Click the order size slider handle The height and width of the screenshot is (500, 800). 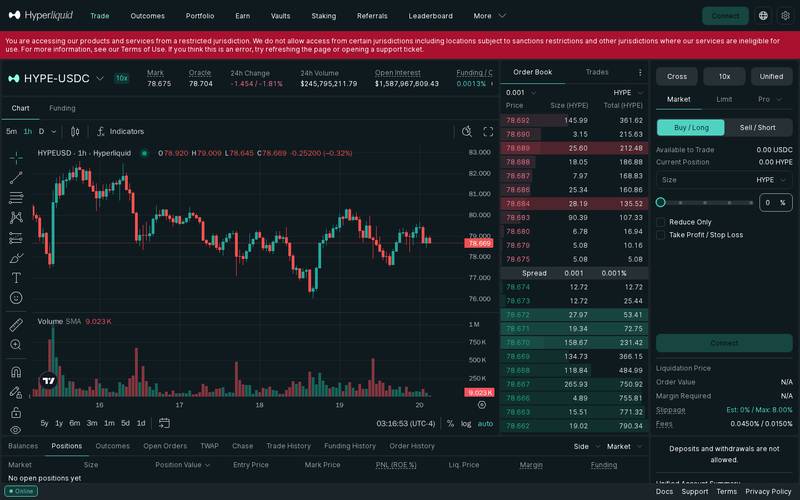click(x=660, y=202)
